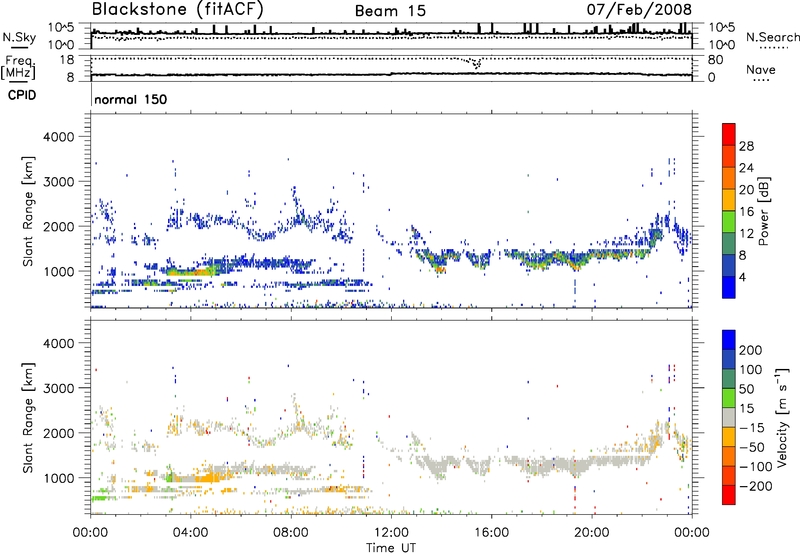Screen dimensions: 800x554
Task: Click the 'N.Sky' legend label
Action: point(19,37)
